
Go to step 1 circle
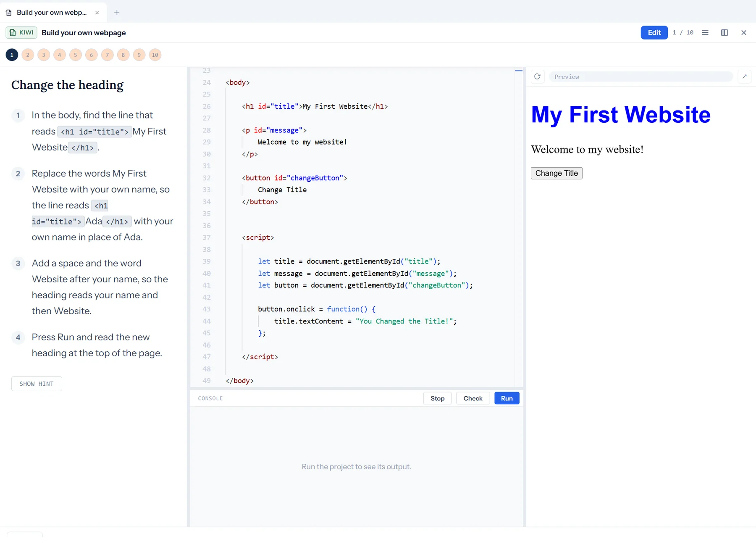[x=12, y=55]
